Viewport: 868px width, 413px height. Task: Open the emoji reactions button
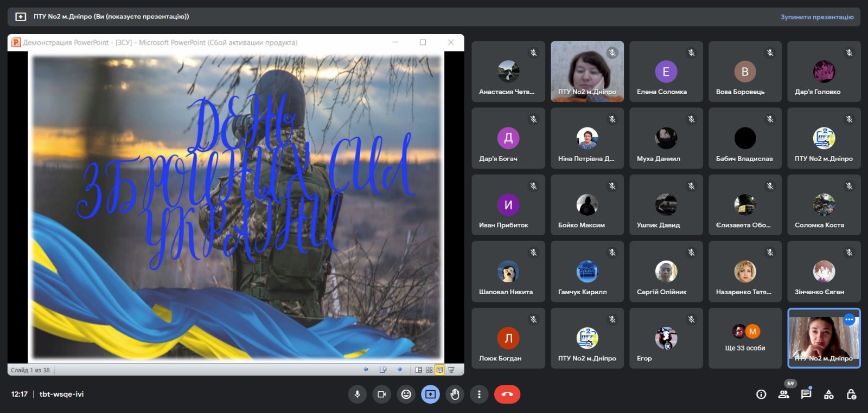tap(406, 394)
